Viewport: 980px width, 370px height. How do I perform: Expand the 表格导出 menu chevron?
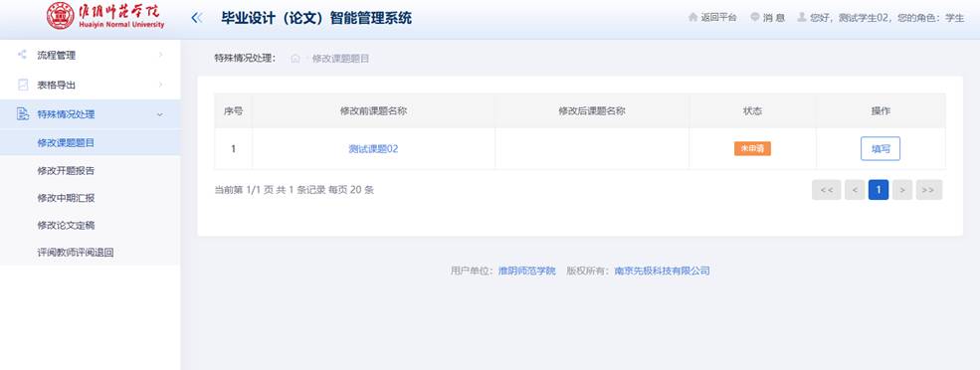point(160,85)
